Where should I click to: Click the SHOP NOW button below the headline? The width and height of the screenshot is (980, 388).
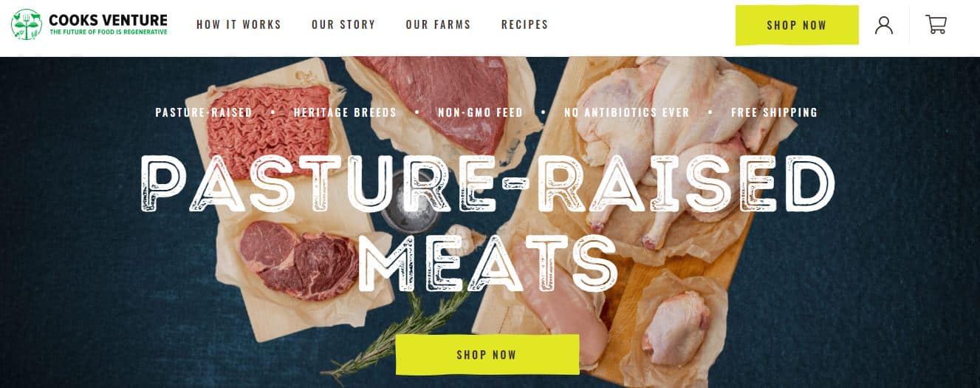click(x=487, y=355)
